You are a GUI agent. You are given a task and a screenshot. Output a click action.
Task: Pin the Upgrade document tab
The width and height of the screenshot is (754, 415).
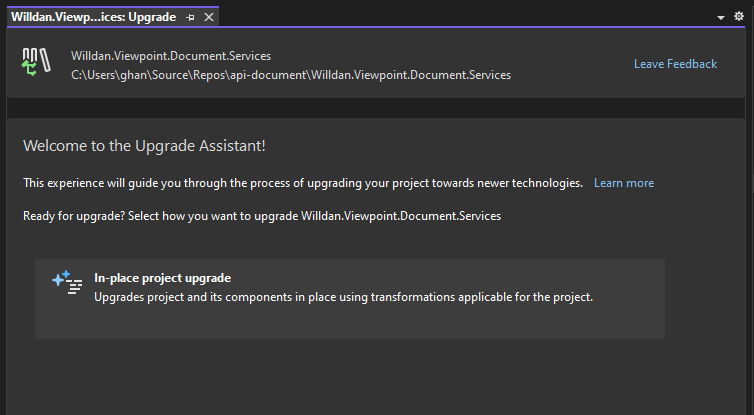191,17
